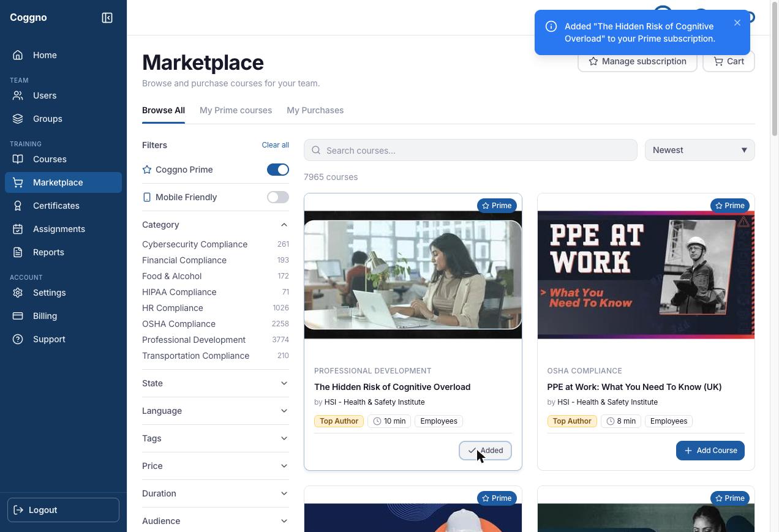Click the Logout button

pyautogui.click(x=64, y=510)
